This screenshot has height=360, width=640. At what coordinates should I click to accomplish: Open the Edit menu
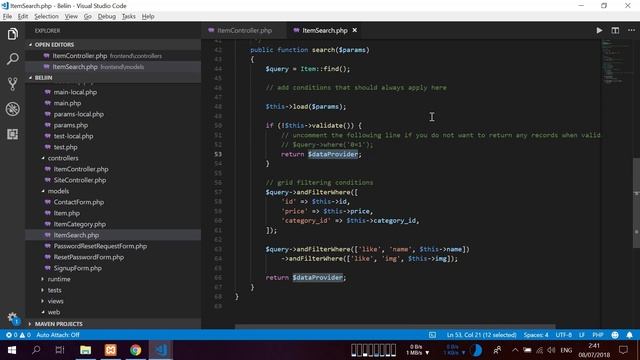23,16
